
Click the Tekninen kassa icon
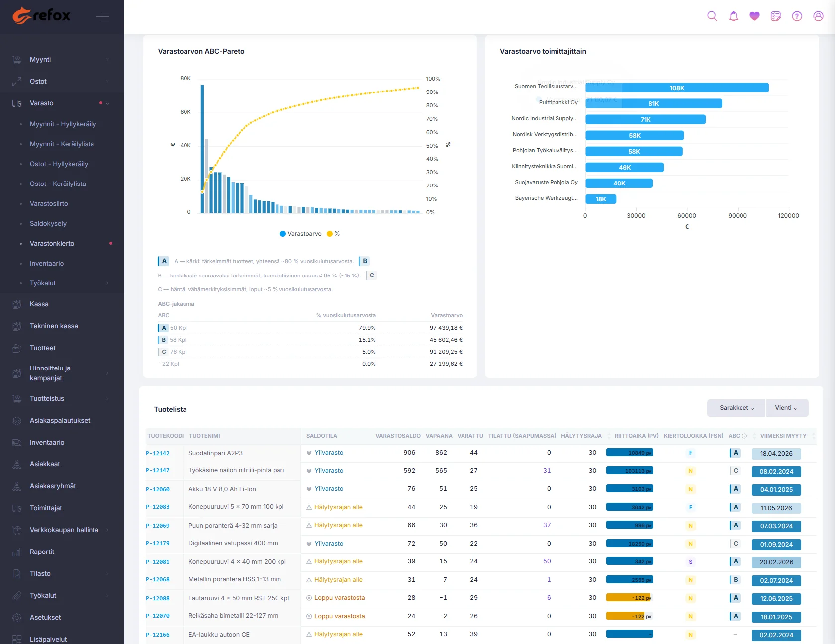17,326
